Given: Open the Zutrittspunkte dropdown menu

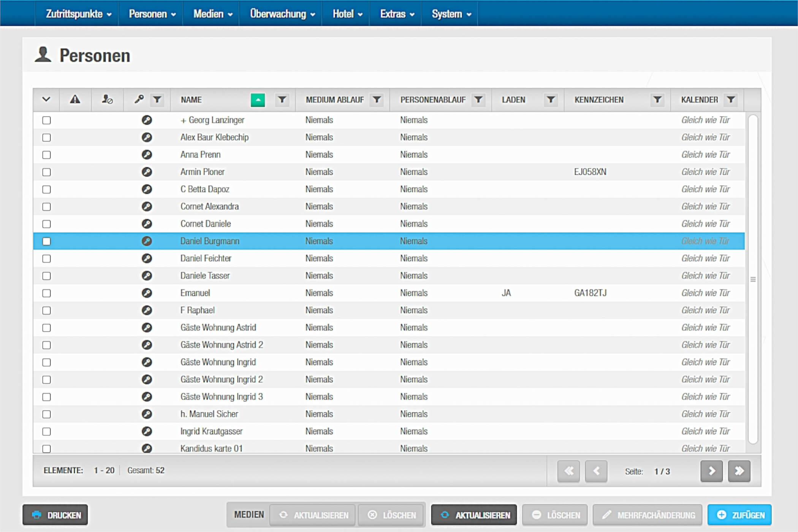Looking at the screenshot, I should point(78,14).
